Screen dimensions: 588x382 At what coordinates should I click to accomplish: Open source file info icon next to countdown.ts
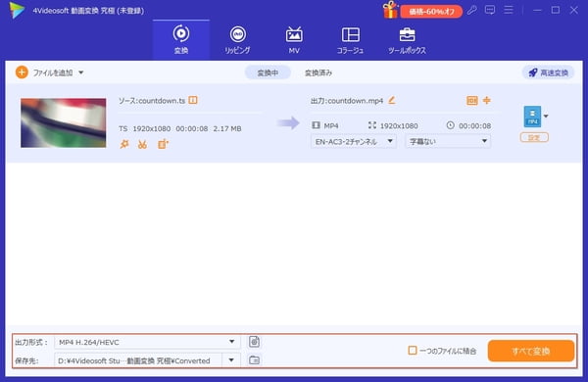pyautogui.click(x=193, y=100)
